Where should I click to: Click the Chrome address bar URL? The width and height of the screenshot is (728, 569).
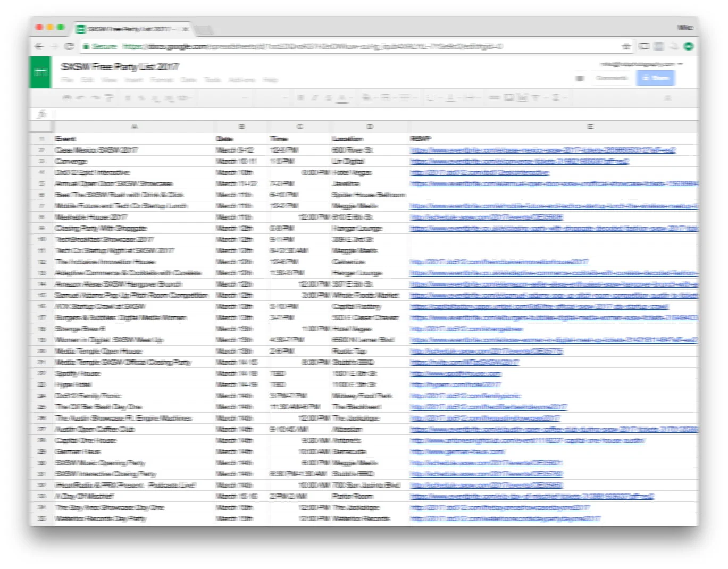pos(312,46)
